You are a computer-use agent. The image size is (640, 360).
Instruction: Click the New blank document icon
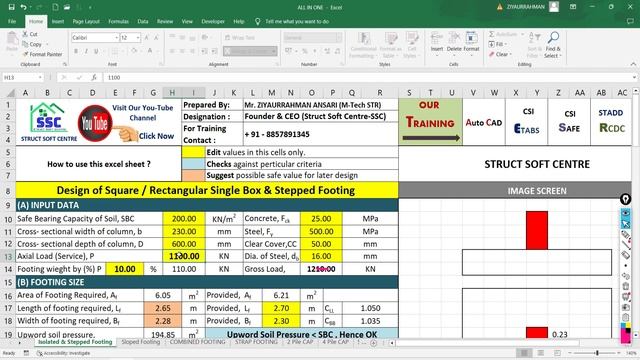[55, 7]
